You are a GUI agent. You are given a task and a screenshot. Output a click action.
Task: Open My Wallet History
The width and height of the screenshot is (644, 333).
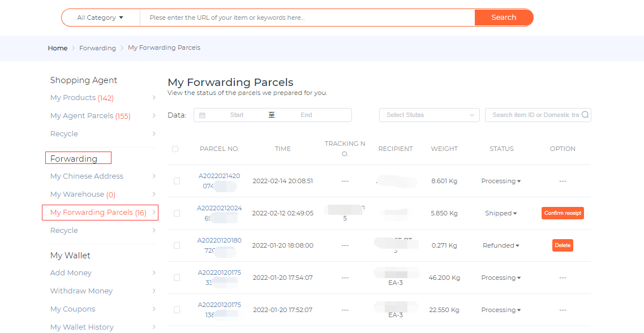(x=81, y=327)
